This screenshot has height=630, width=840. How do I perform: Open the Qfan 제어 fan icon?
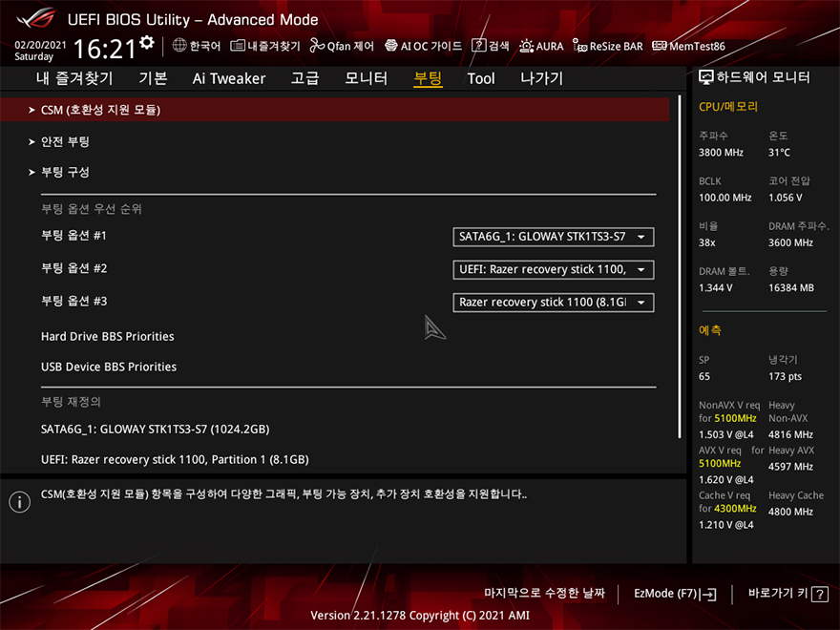pyautogui.click(x=317, y=46)
